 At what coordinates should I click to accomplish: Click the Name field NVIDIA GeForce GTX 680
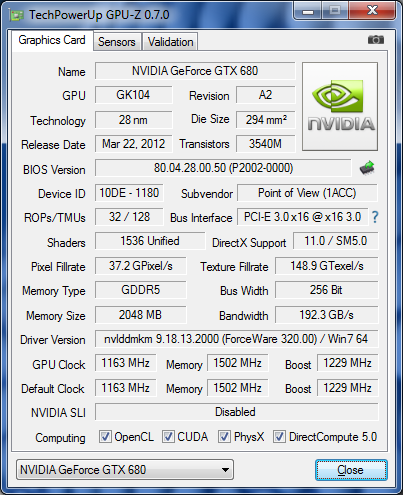pos(195,71)
